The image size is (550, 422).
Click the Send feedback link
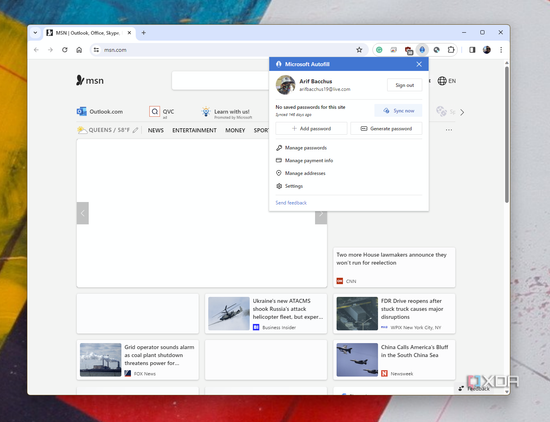[x=291, y=203]
